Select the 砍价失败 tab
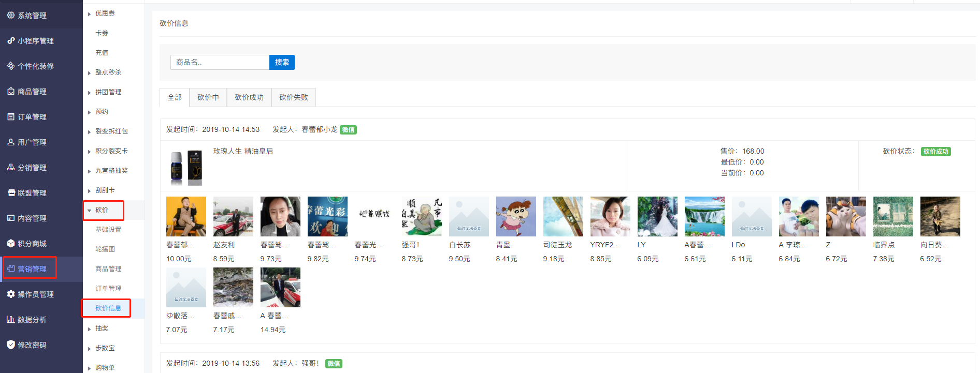The image size is (980, 373). coord(294,97)
